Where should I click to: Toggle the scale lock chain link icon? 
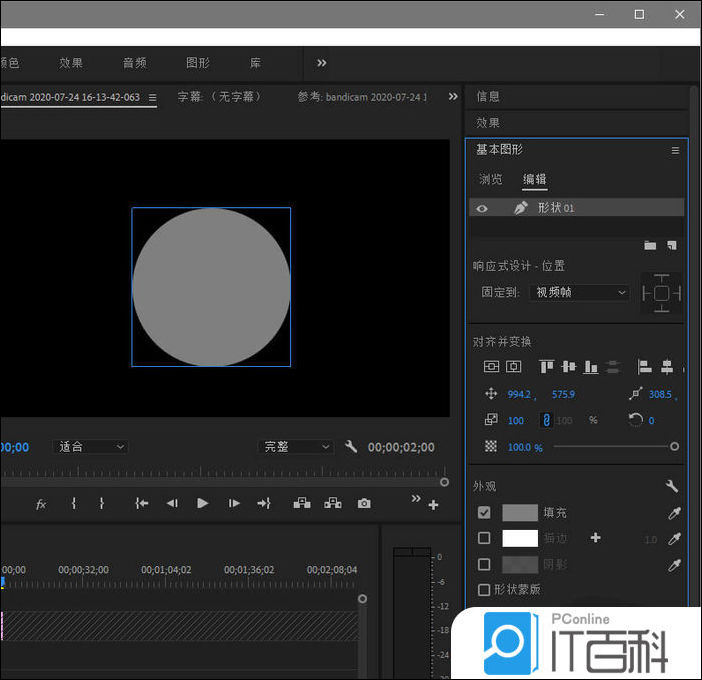(546, 420)
